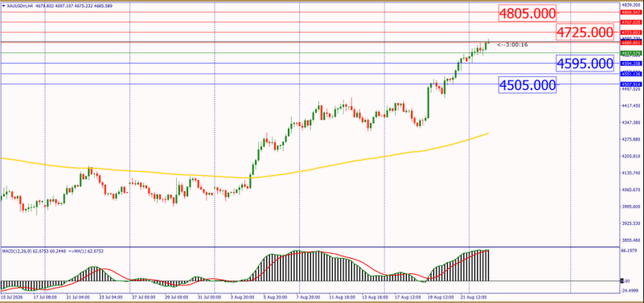Screen dimensions: 644x303
Task: Click the small triangle icon before XAUUSDm,H4
Action: point(4,6)
